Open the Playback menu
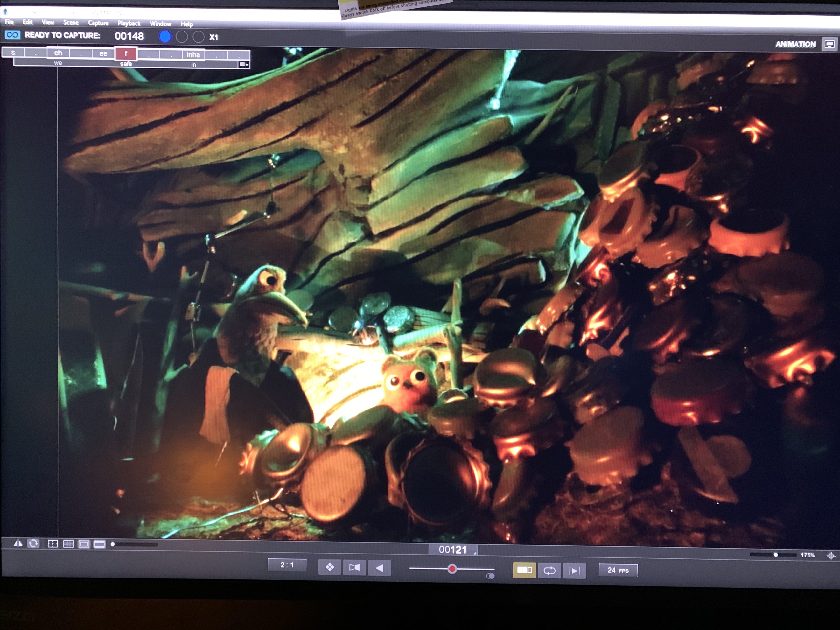Image resolution: width=840 pixels, height=630 pixels. pos(129,24)
